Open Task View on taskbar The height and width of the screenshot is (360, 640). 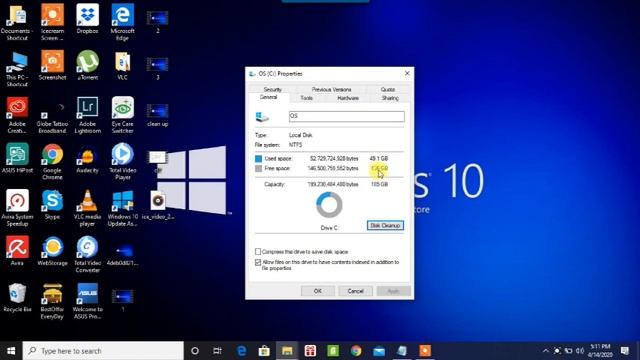pos(217,351)
